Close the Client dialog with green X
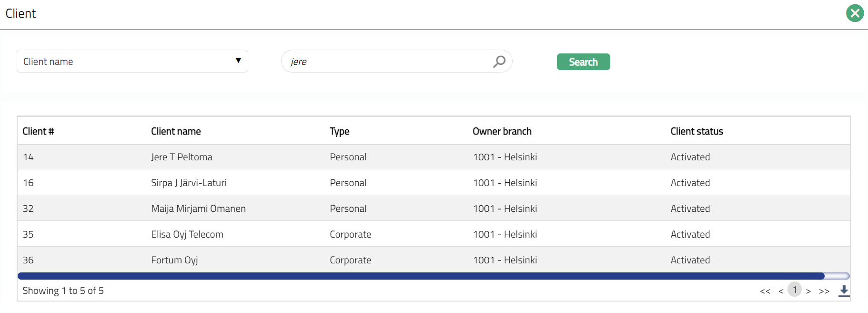Viewport: 868px width, 313px height. click(x=855, y=13)
